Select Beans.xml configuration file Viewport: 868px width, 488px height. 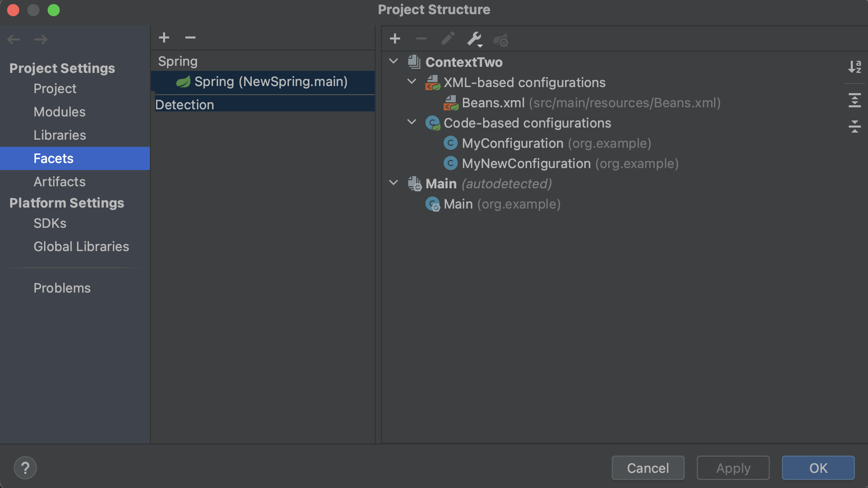pos(493,103)
